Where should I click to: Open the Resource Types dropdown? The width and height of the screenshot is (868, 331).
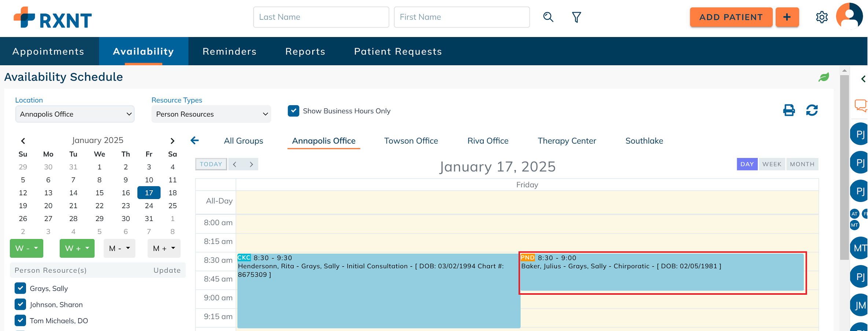211,114
